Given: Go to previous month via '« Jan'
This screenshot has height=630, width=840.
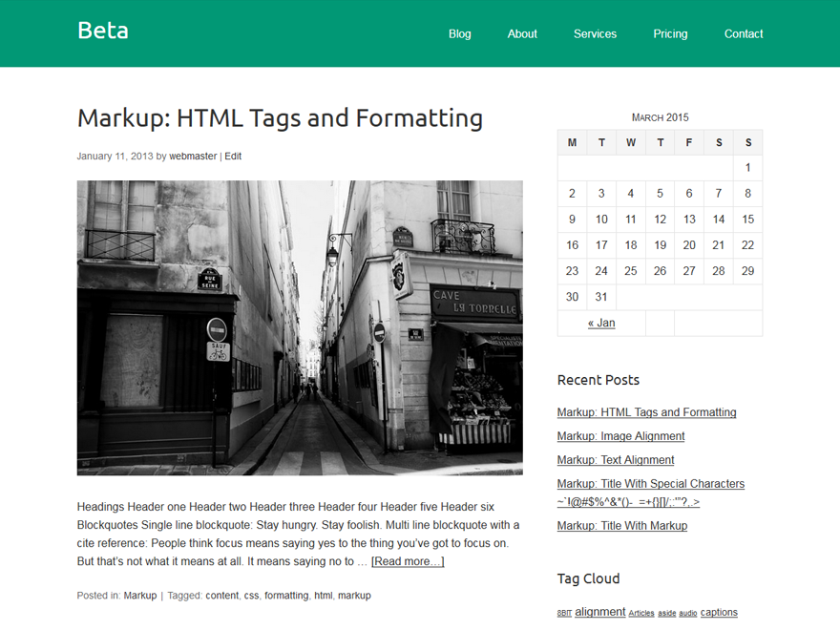Looking at the screenshot, I should 600,323.
